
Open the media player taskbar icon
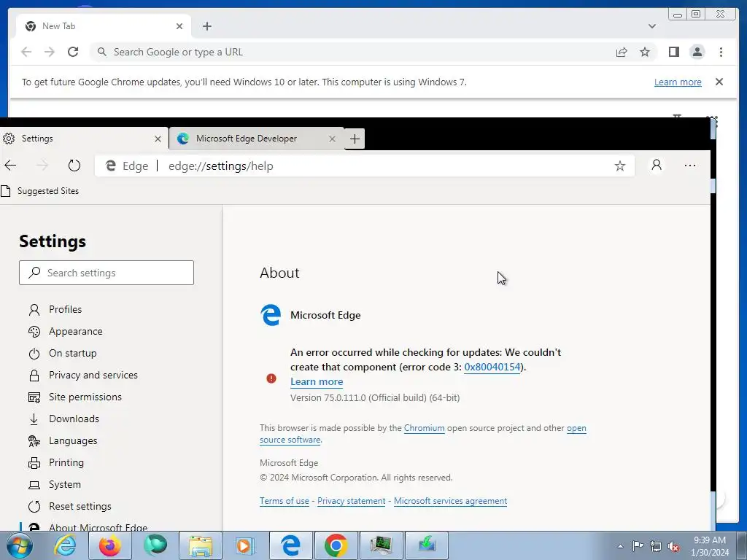[x=245, y=545]
